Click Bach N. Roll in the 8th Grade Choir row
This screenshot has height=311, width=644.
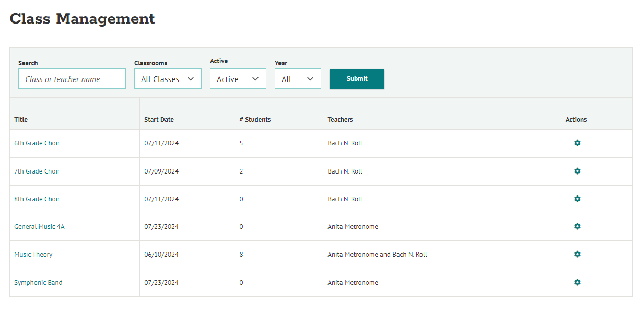point(345,199)
